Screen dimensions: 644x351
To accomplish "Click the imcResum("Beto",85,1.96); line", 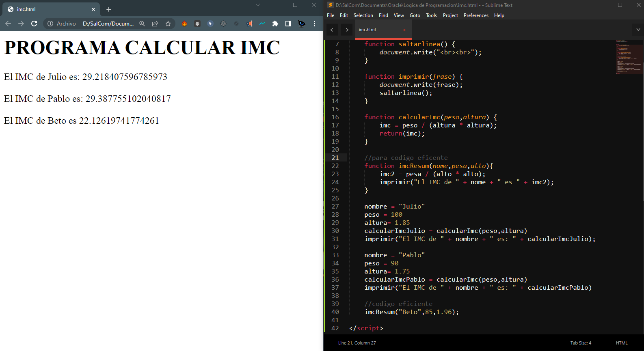I will 412,312.
